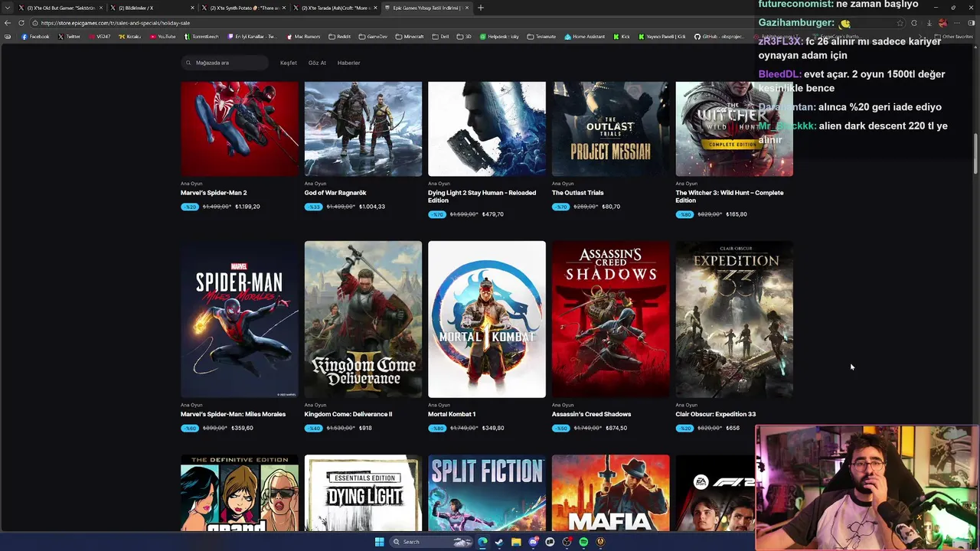
Task: Open Facebook bookmark
Action: 35,37
